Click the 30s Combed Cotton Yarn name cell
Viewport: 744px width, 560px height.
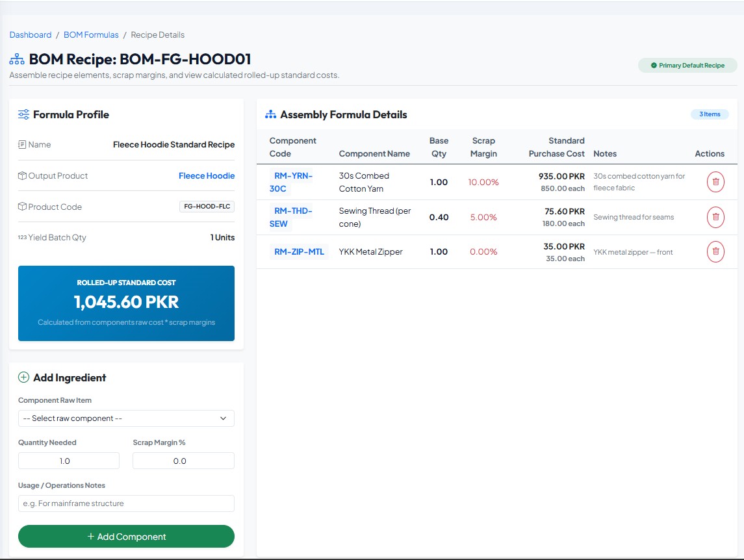(364, 182)
